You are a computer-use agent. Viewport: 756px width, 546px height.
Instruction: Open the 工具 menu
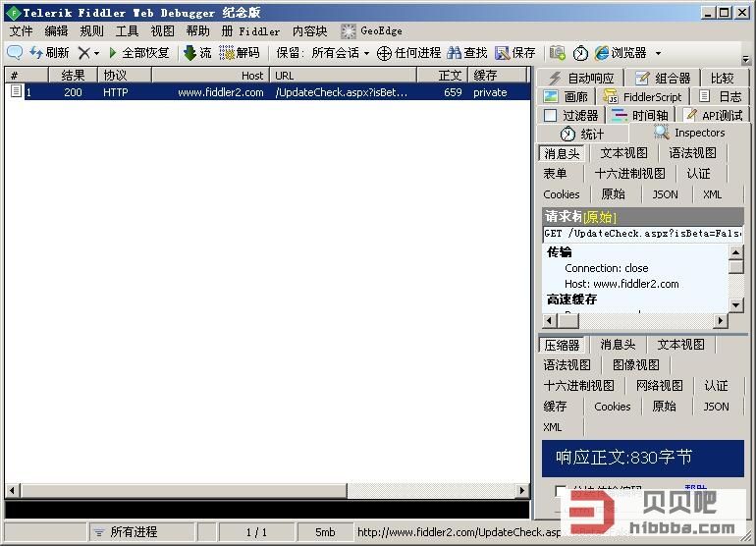[x=128, y=31]
